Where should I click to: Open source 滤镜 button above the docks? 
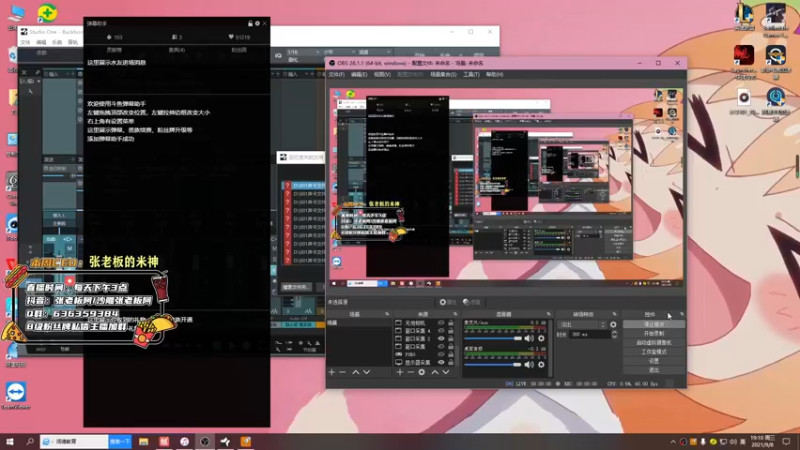[x=472, y=302]
